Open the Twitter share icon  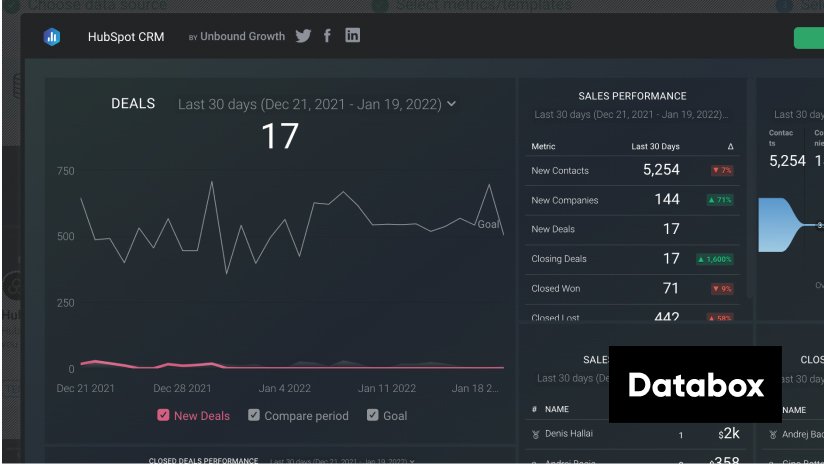[x=303, y=36]
